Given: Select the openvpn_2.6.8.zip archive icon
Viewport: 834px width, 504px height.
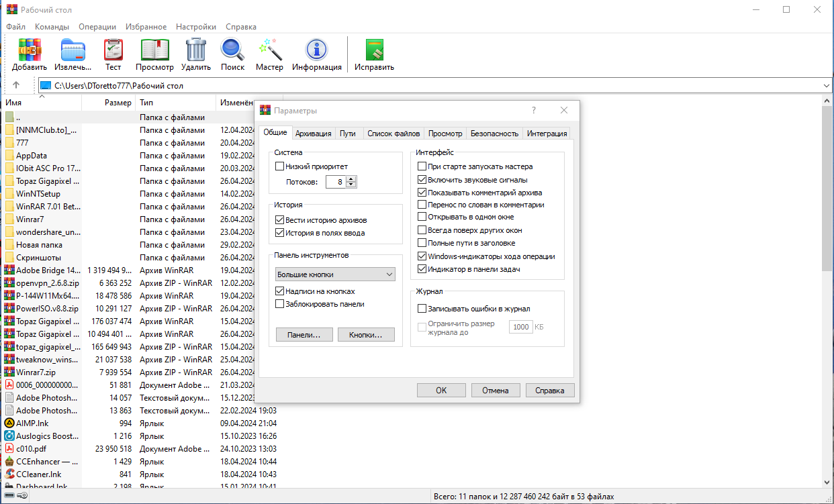Looking at the screenshot, I should (x=9, y=283).
